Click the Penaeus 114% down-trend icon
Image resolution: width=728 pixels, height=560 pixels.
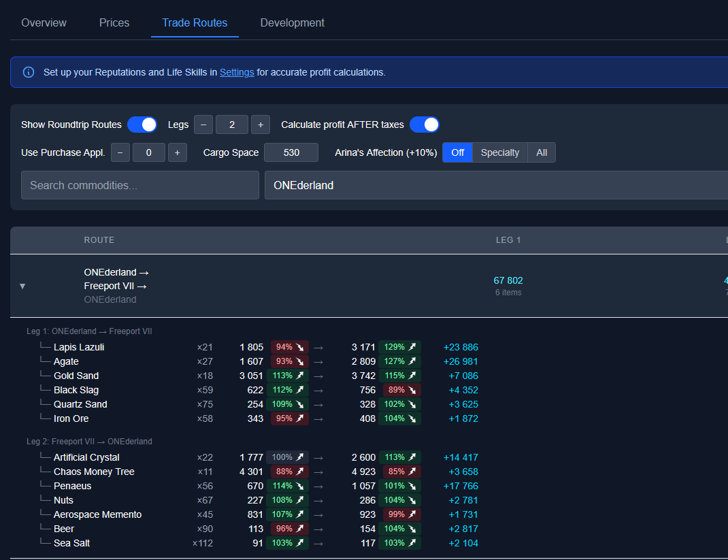pos(300,486)
